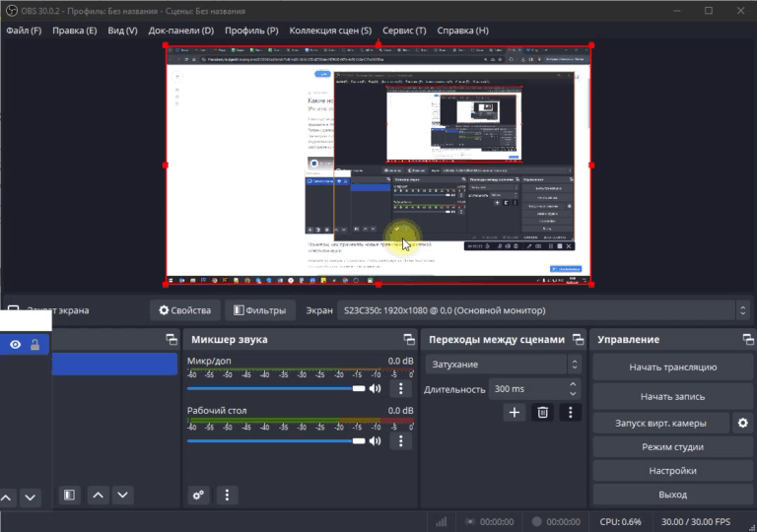The image size is (757, 532).
Task: Open the Затухание transition dropdown
Action: [503, 365]
